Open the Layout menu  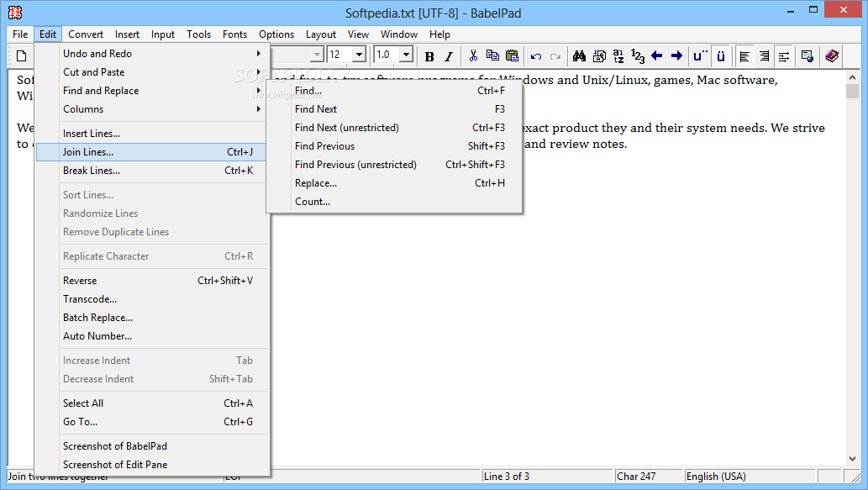click(321, 34)
